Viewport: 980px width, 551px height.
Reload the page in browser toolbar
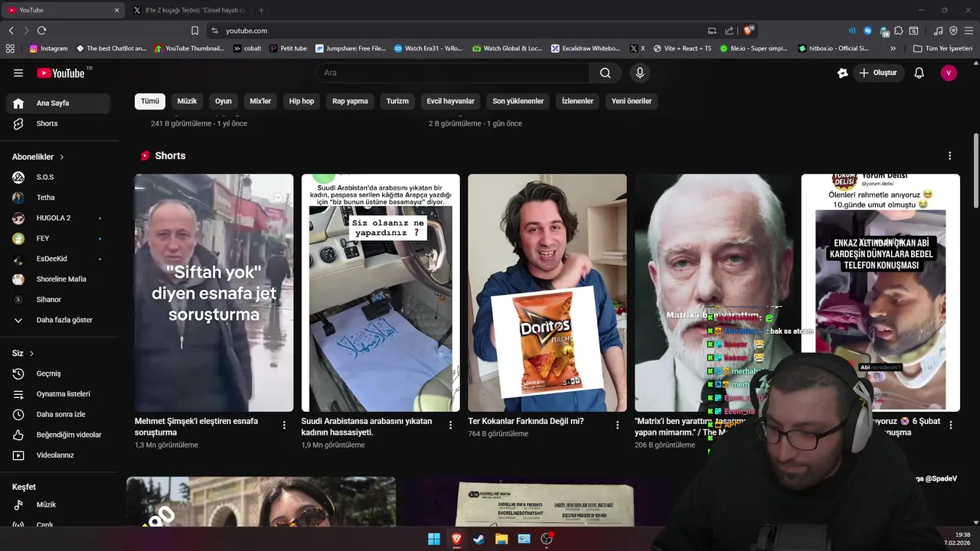coord(41,31)
